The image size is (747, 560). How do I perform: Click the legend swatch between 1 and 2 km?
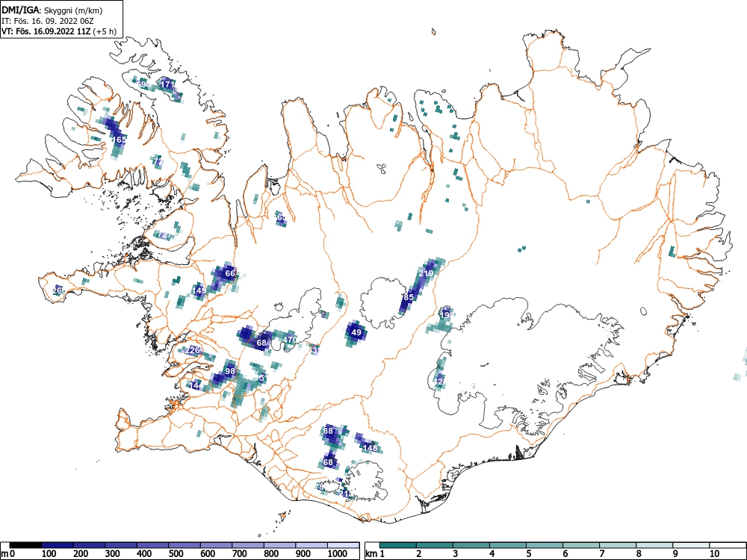coord(398,545)
